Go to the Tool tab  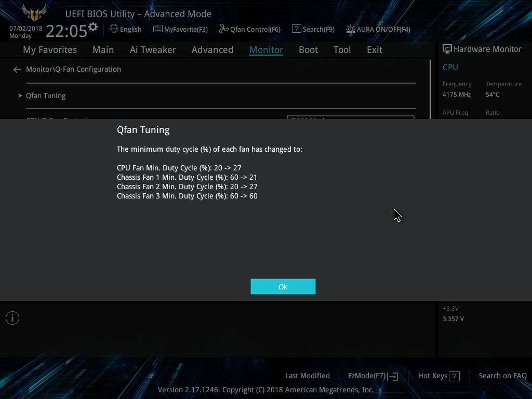pyautogui.click(x=342, y=50)
